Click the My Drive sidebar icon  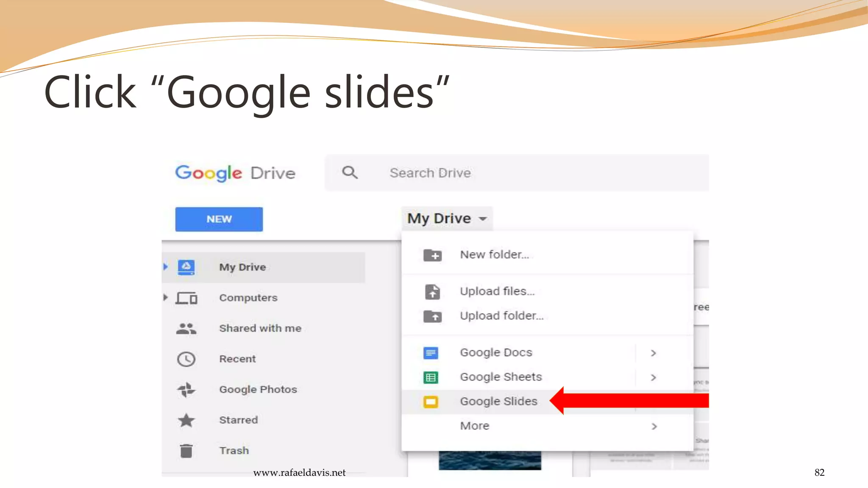(186, 267)
